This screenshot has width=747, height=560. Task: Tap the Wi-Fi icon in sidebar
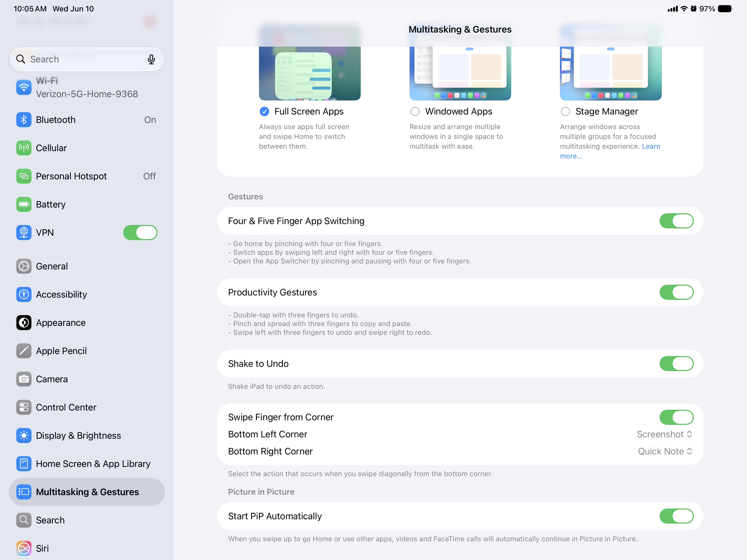(x=24, y=87)
